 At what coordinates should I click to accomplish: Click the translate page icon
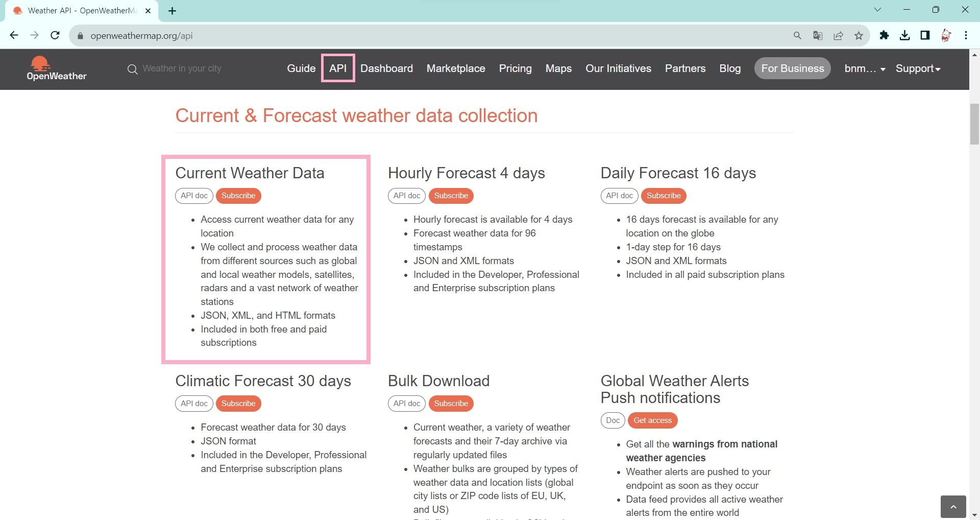tap(818, 36)
